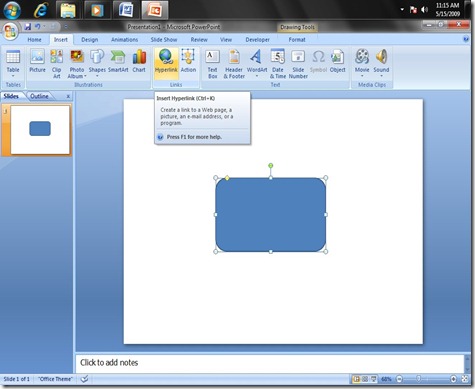The image size is (475, 389).
Task: Switch to the Design tab
Action: pos(90,39)
